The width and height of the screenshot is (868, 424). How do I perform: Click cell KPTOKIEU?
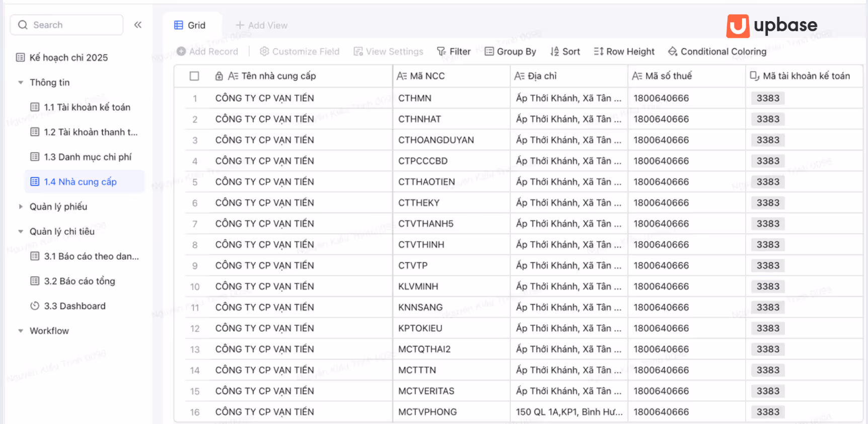(x=452, y=328)
